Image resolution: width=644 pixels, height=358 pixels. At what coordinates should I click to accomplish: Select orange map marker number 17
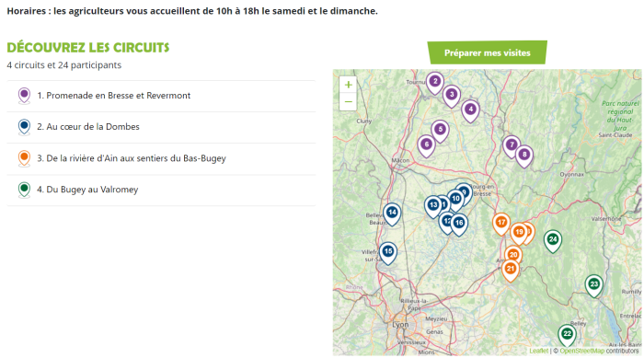[x=501, y=224]
